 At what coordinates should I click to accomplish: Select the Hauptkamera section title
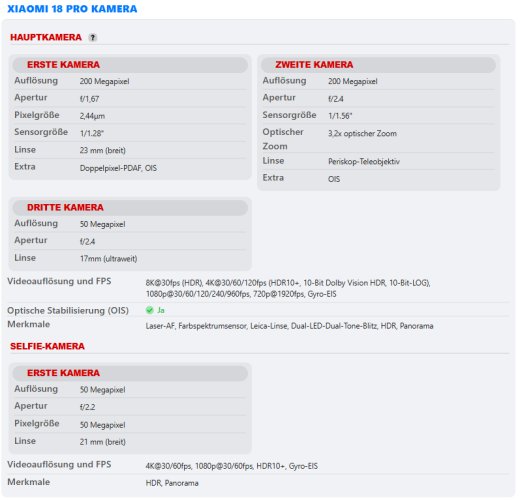(x=46, y=37)
